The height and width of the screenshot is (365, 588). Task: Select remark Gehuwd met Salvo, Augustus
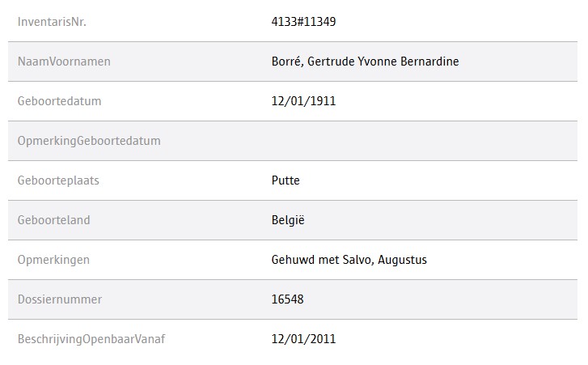(x=349, y=260)
